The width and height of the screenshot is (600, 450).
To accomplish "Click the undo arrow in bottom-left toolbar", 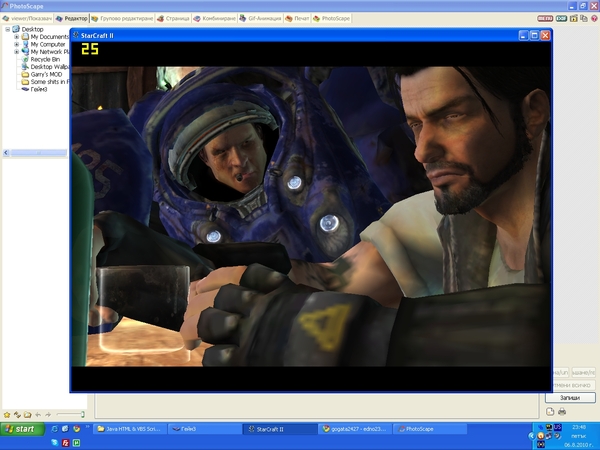I will (38, 415).
